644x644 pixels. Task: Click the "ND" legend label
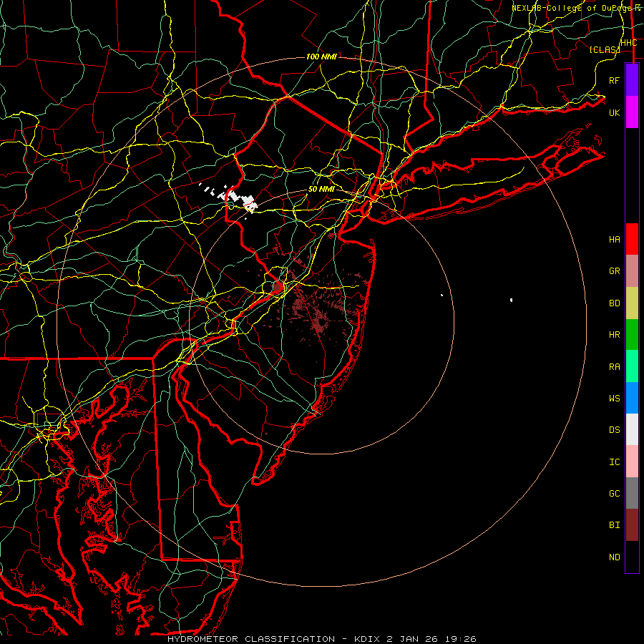[x=614, y=557]
